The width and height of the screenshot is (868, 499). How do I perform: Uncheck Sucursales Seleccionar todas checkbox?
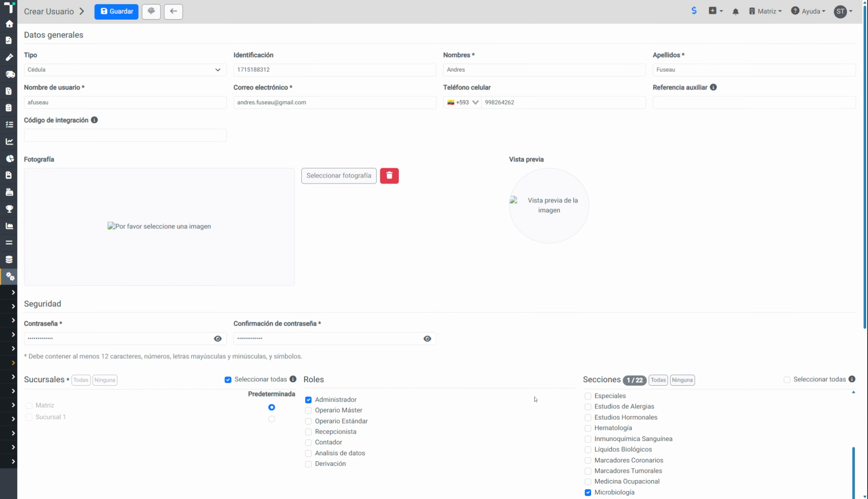point(228,380)
